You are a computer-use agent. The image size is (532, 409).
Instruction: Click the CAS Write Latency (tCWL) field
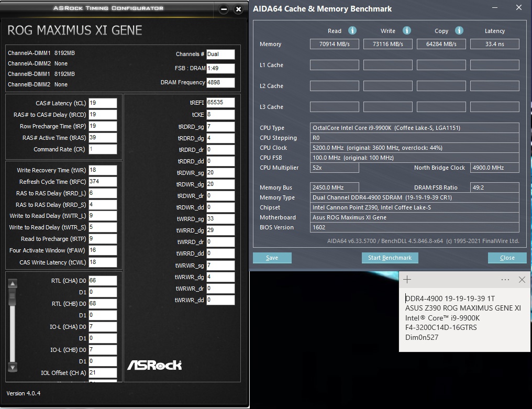(103, 262)
